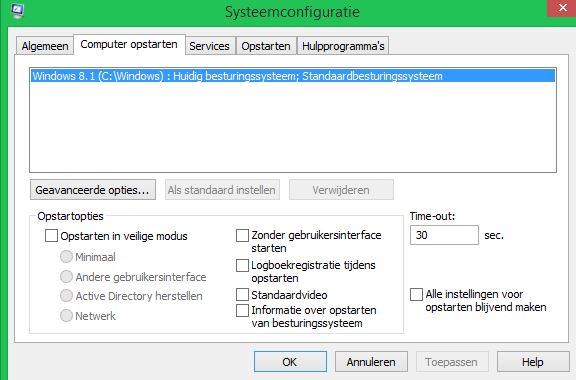This screenshot has width=576, height=380.
Task: Toggle Informatie over opstarten van besturingssysteem
Action: click(242, 310)
